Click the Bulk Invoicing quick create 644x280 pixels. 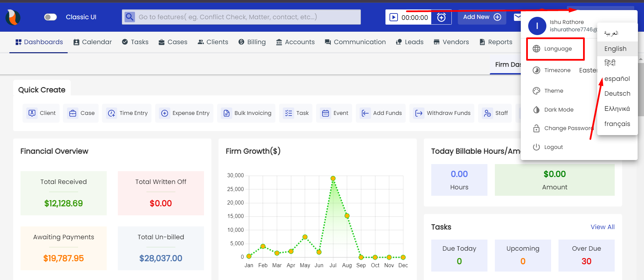pos(246,113)
